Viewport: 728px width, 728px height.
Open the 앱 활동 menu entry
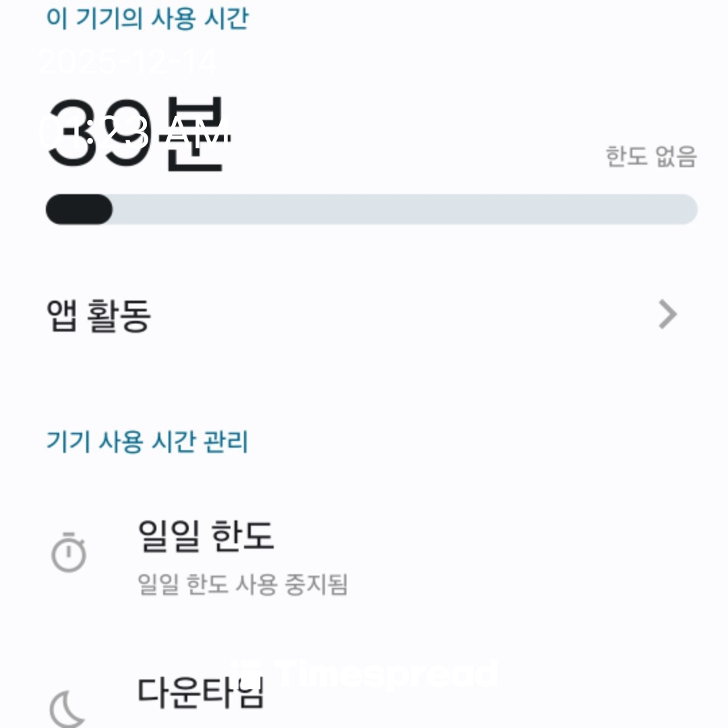98,315
